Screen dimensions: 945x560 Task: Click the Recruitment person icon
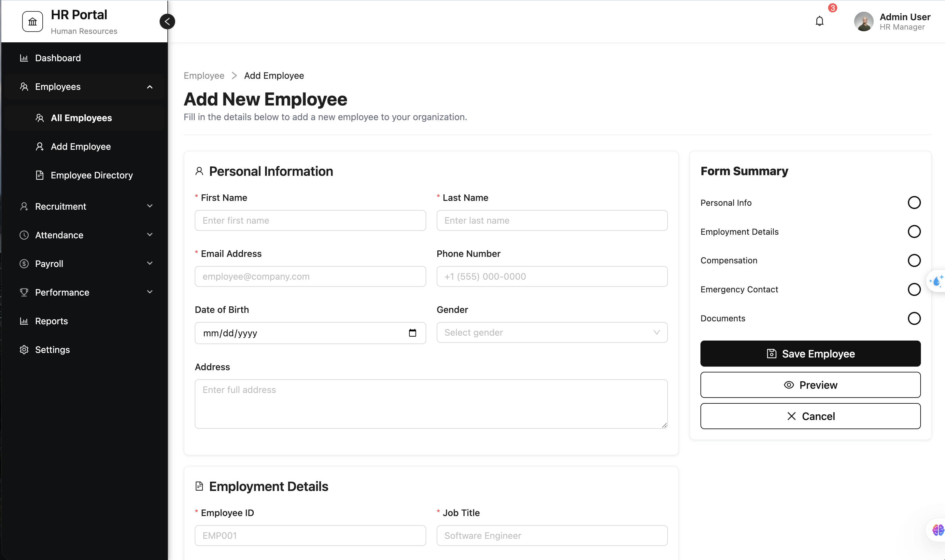[x=24, y=206]
